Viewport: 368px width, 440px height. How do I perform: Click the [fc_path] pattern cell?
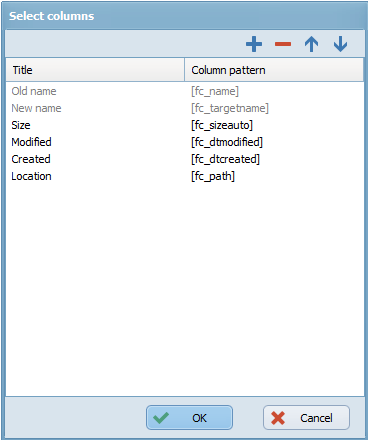213,176
